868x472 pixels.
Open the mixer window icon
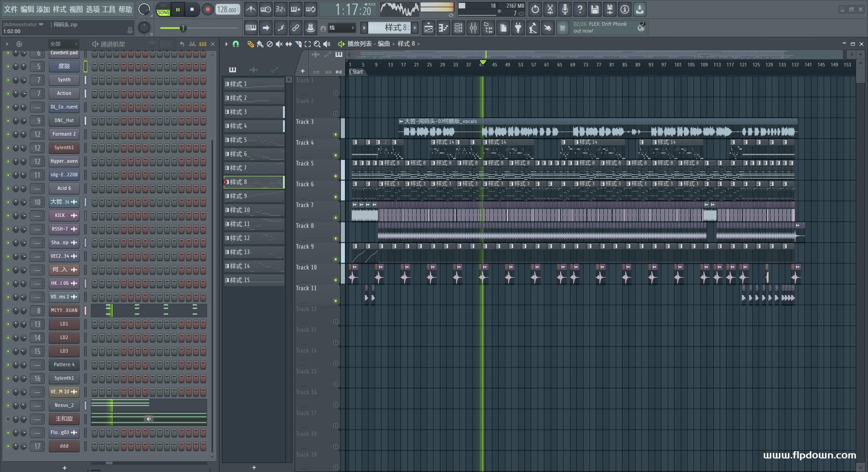(x=473, y=28)
